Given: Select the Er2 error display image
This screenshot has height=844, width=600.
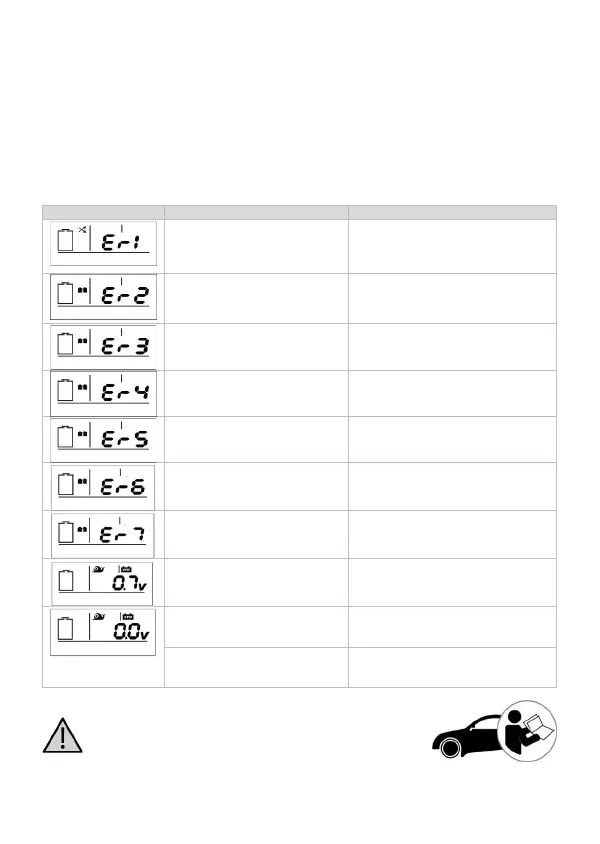Looking at the screenshot, I should click(x=104, y=295).
